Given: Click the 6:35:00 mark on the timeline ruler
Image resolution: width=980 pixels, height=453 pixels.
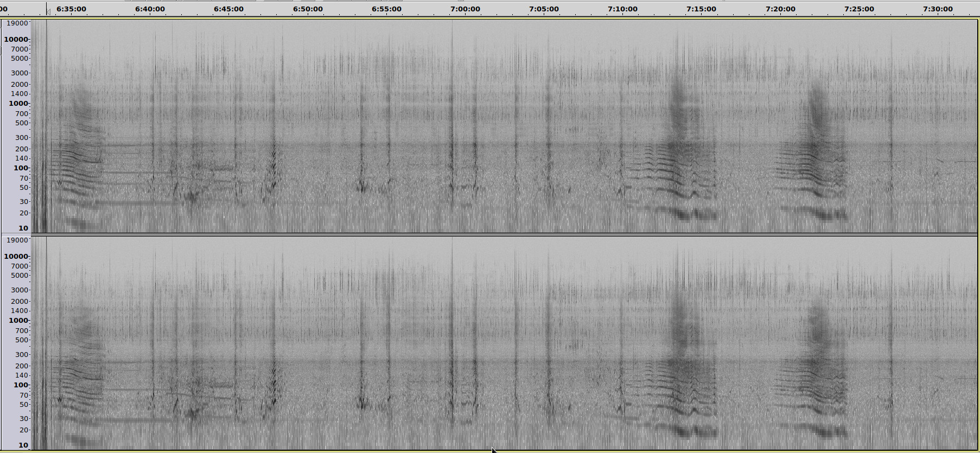Looking at the screenshot, I should coord(71,9).
